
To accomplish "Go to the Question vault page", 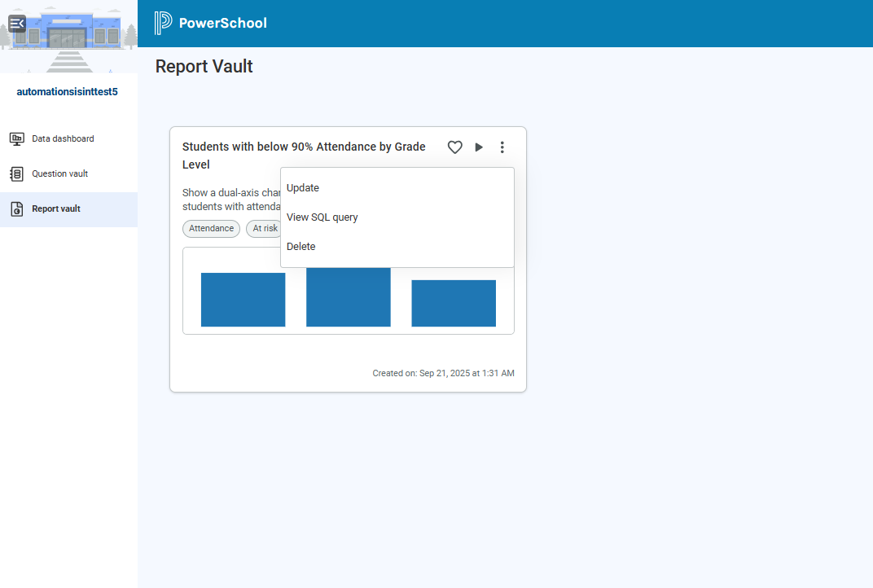I will [59, 173].
